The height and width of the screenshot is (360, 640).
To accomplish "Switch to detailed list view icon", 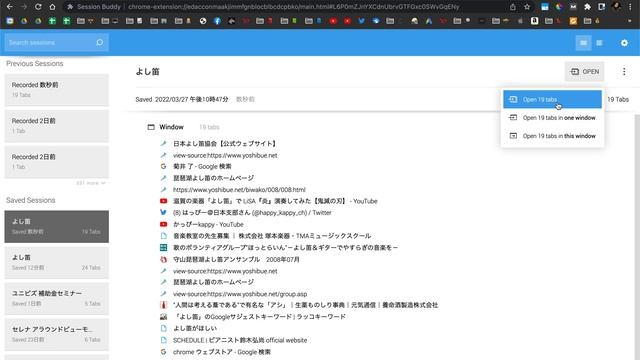I will coord(583,42).
